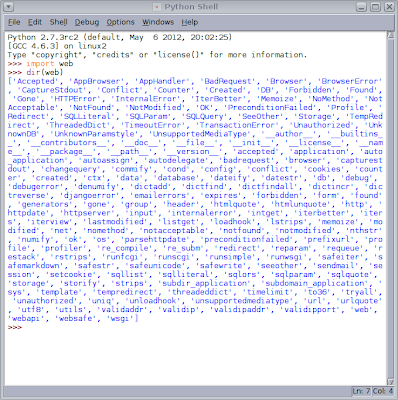Click the scrollbar down arrow
This screenshot has width=398, height=400.
pos(391,382)
